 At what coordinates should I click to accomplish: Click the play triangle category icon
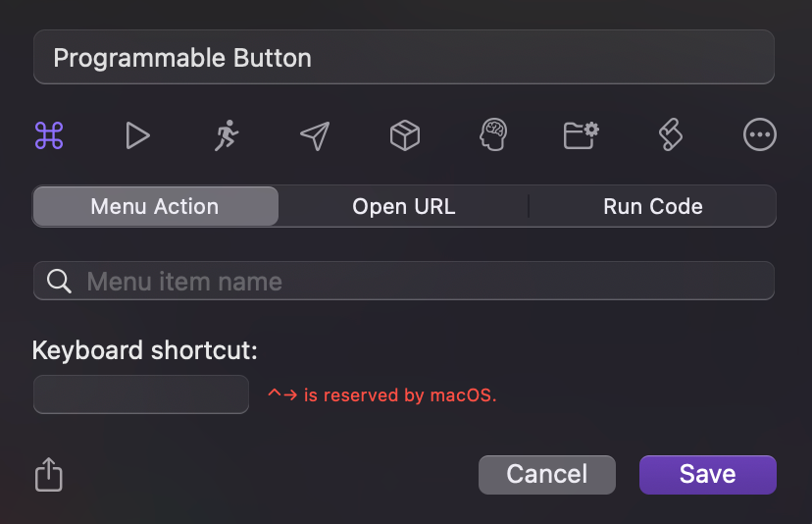(x=137, y=135)
